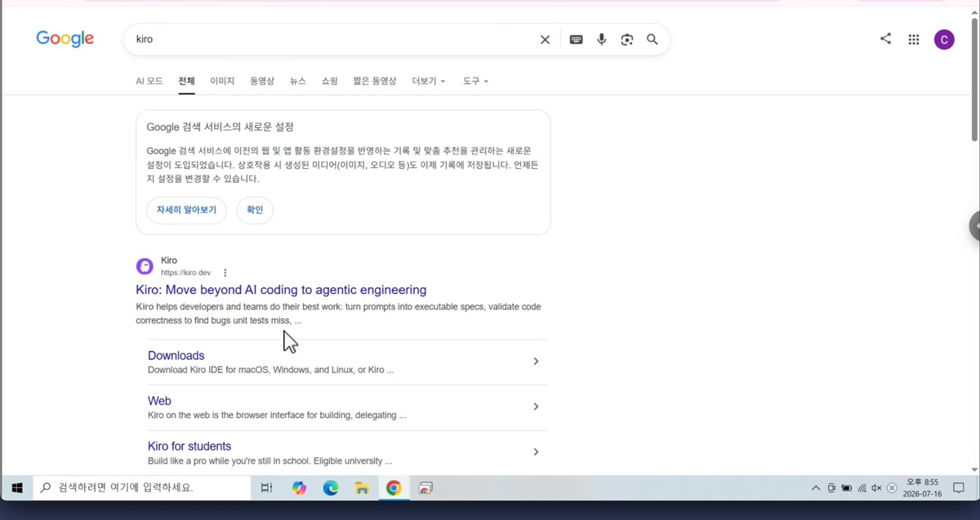Open the Google apps grid
This screenshot has width=980, height=520.
point(914,39)
